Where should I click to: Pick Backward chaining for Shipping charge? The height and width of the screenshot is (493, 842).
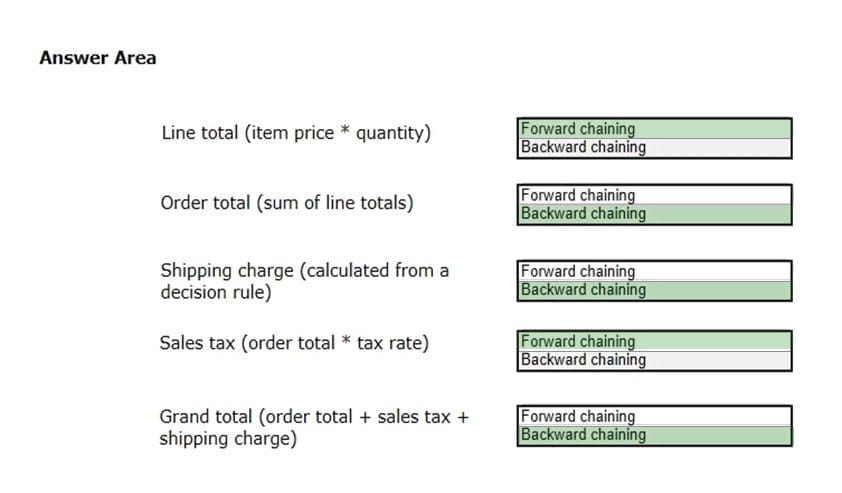[654, 290]
